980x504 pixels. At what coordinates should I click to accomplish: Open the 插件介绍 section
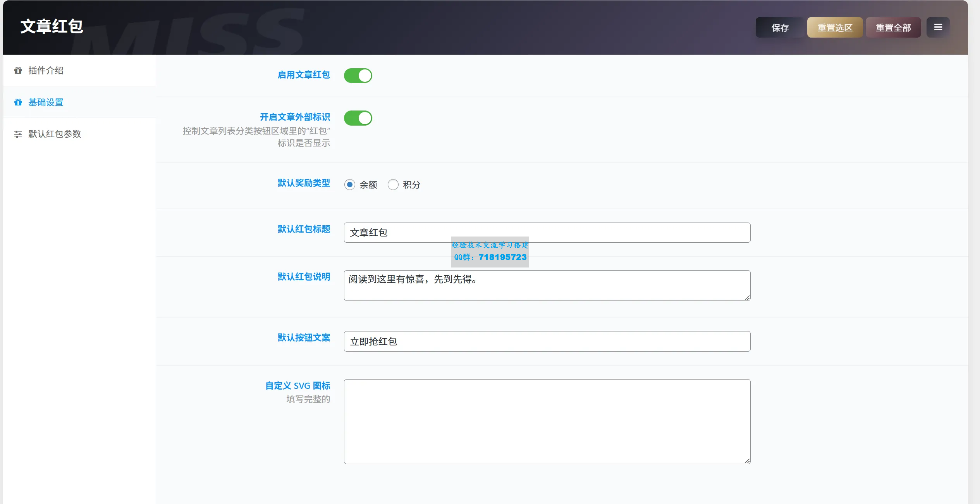click(x=79, y=71)
